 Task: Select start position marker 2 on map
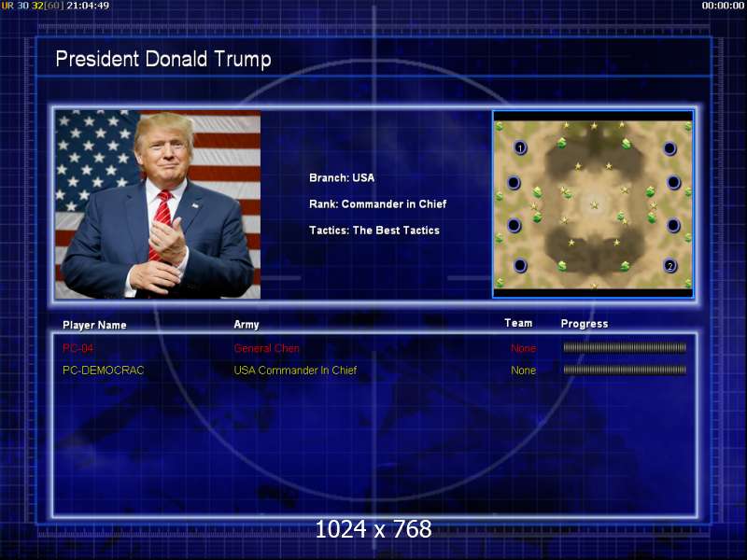[x=669, y=266]
